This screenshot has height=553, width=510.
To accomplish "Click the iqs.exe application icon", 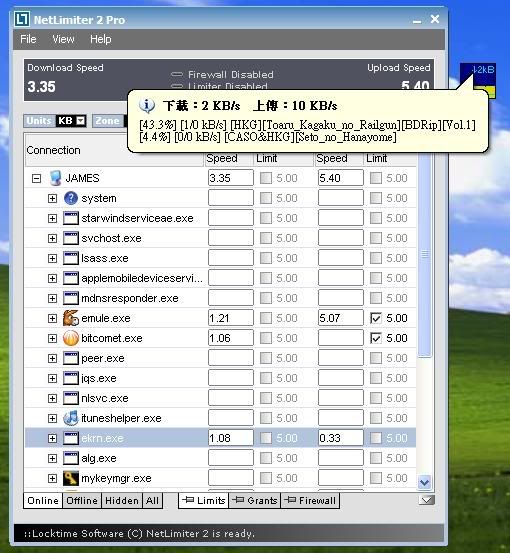I will pyautogui.click(x=71, y=378).
